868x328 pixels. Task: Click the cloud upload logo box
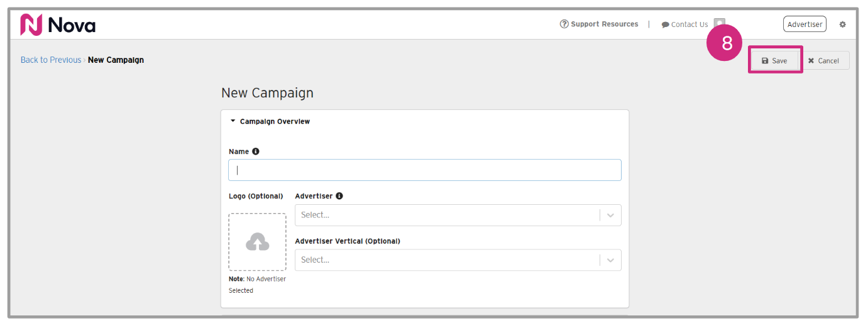click(257, 242)
